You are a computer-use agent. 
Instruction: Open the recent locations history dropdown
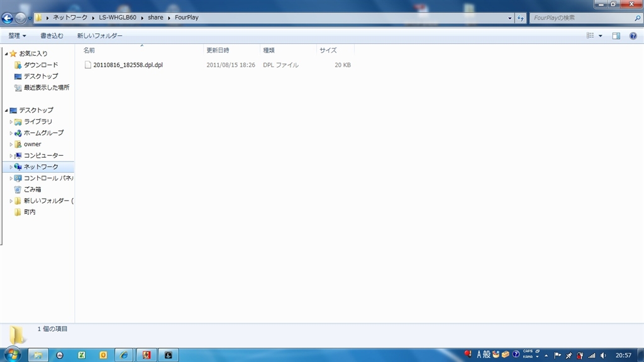30,18
